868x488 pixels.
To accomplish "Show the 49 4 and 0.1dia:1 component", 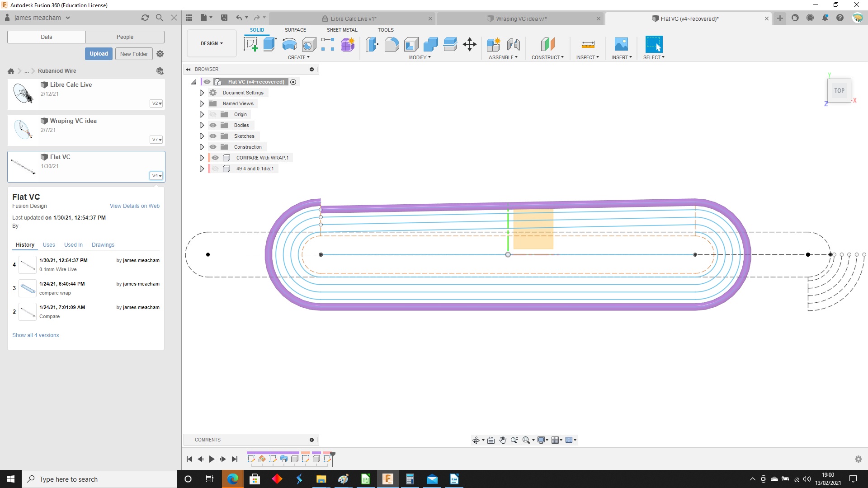I will click(x=215, y=169).
